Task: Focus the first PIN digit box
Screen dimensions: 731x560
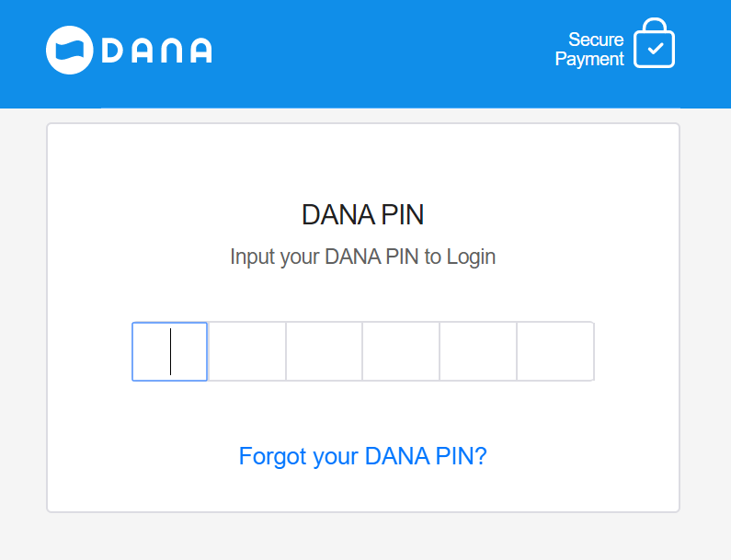Action: point(170,351)
